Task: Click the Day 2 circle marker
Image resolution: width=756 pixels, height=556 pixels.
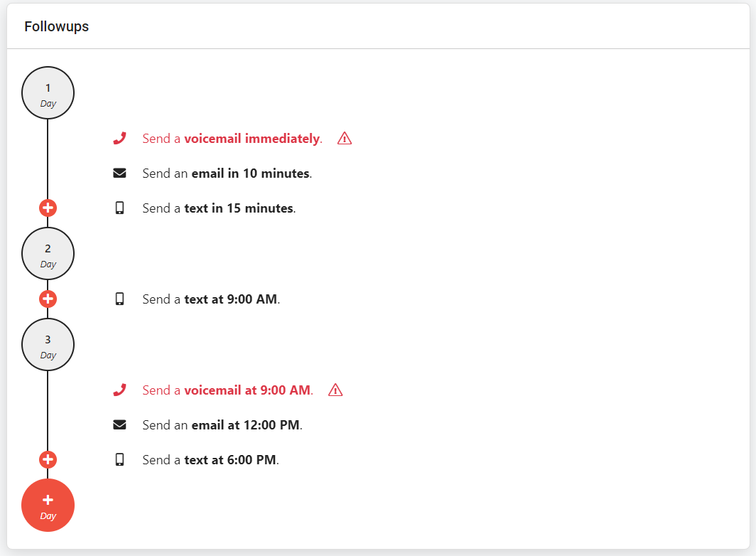Action: pyautogui.click(x=48, y=254)
